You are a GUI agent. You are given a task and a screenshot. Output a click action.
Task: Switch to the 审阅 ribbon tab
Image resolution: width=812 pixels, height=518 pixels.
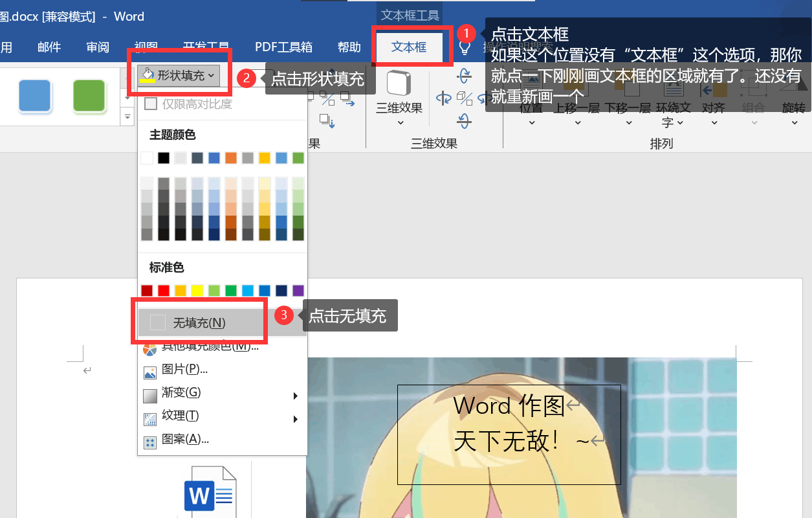coord(97,47)
